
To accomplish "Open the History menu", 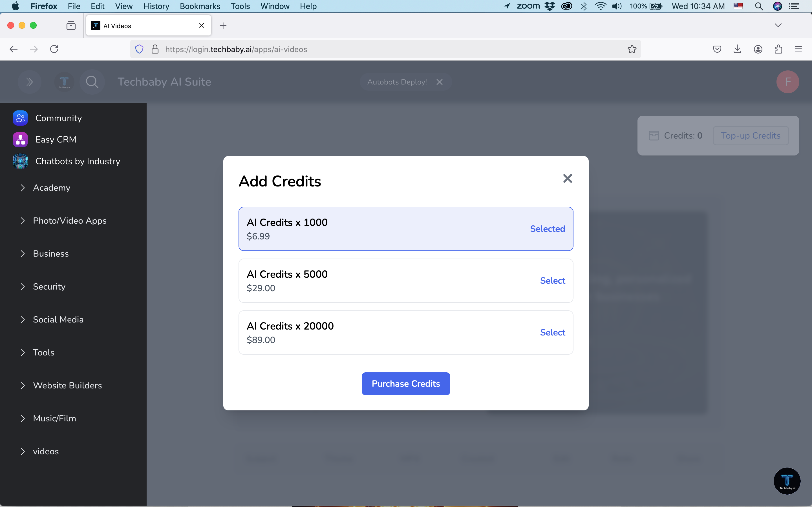I will (x=156, y=6).
